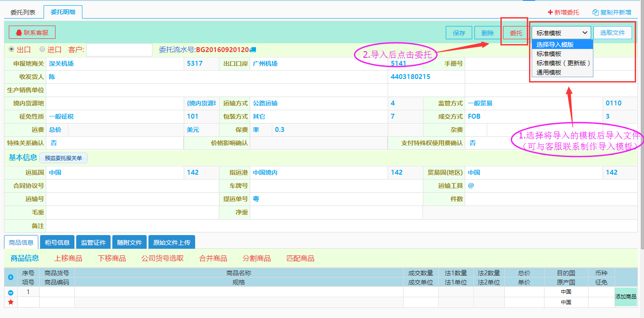Click the blue plus icon in product table header
Viewport: 644px width, 318px height.
11,277
